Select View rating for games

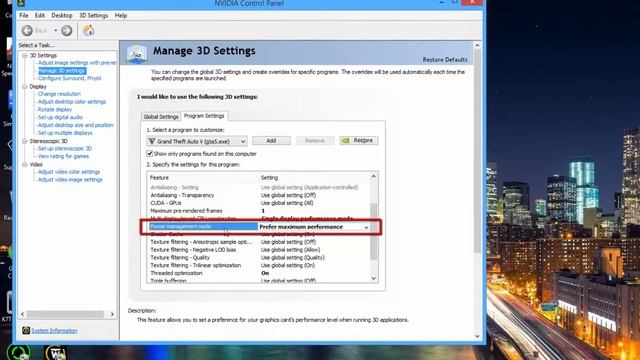point(63,156)
